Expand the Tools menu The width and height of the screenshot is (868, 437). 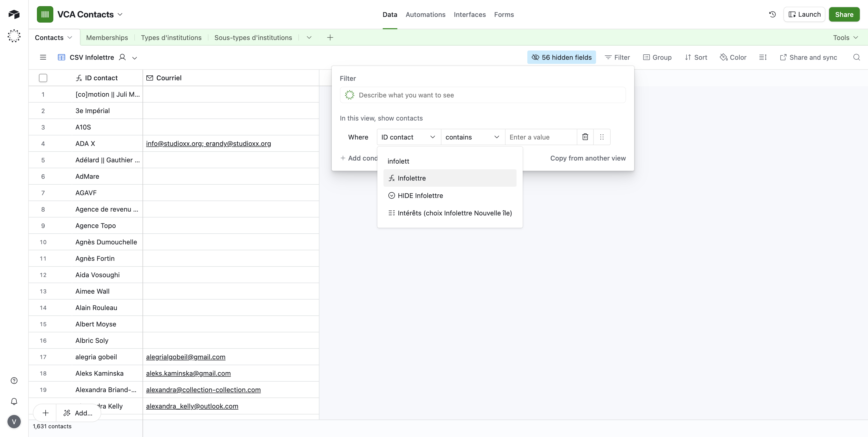click(x=845, y=37)
